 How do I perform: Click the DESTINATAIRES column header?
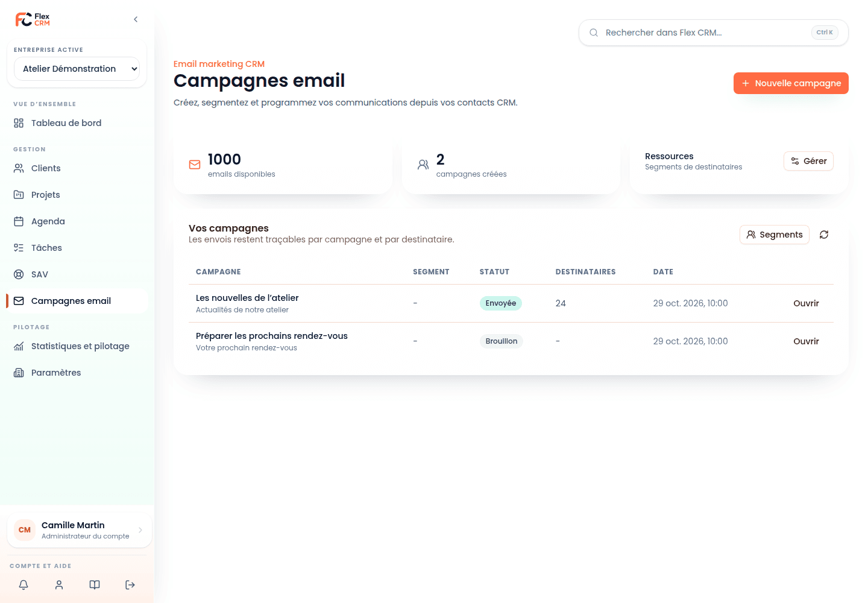click(x=585, y=272)
